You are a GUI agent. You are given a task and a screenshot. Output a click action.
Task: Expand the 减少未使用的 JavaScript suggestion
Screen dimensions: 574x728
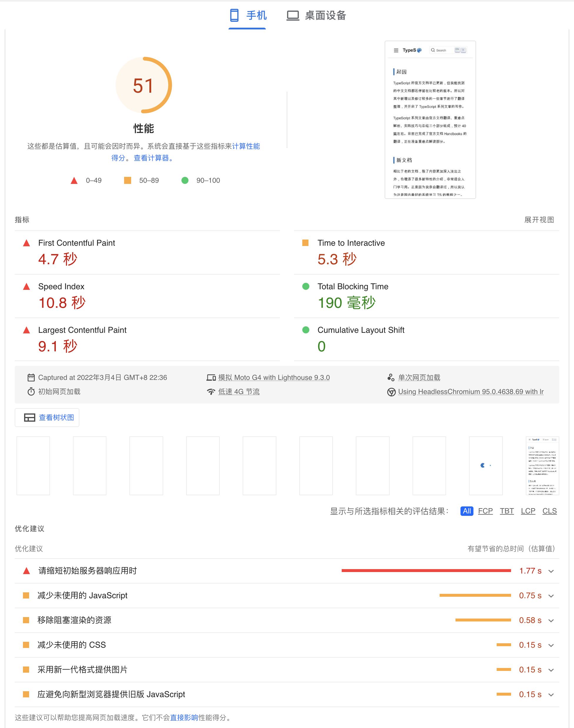pyautogui.click(x=550, y=596)
